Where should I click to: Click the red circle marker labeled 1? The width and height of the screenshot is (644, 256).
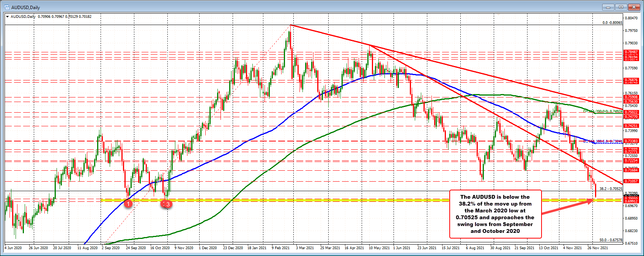coord(128,204)
